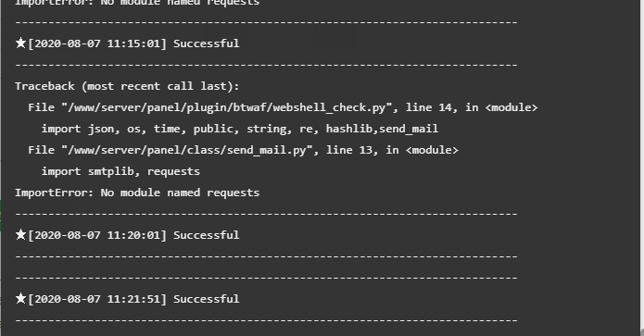Click the 'import smtplib, requests' line
The width and height of the screenshot is (644, 336).
point(120,171)
